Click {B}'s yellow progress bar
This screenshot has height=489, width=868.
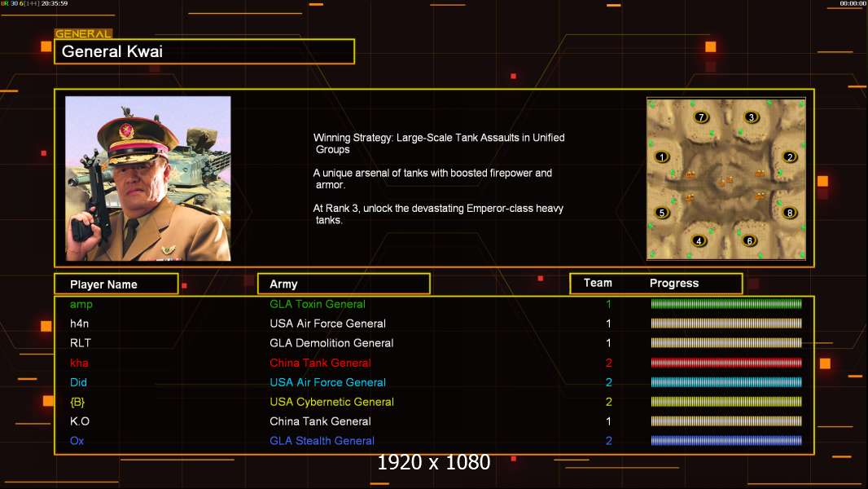click(726, 402)
